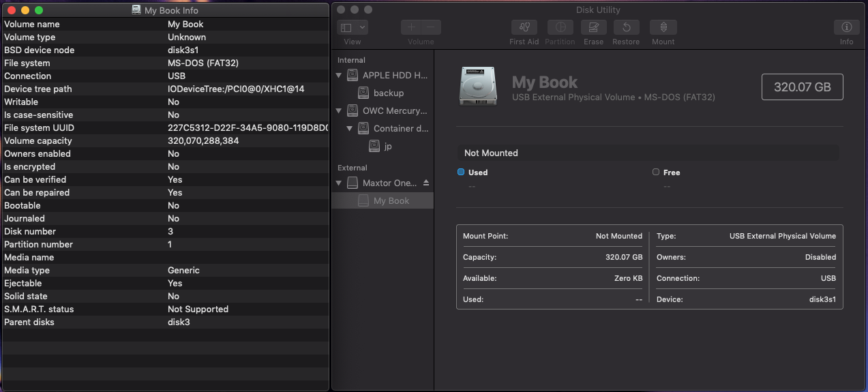Viewport: 868px width, 392px height.
Task: Click the Device disk3s1 row
Action: [x=746, y=299]
